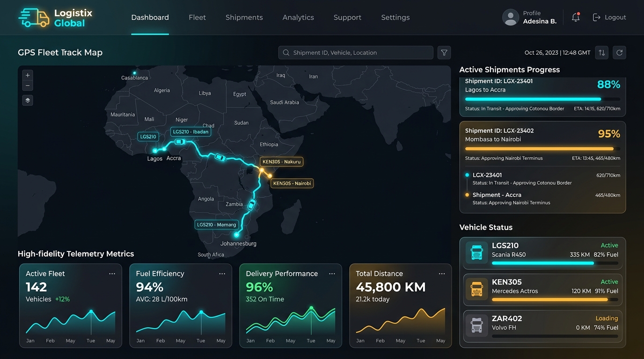Open Delivery Performance card options menu
The width and height of the screenshot is (644, 359).
pyautogui.click(x=332, y=274)
